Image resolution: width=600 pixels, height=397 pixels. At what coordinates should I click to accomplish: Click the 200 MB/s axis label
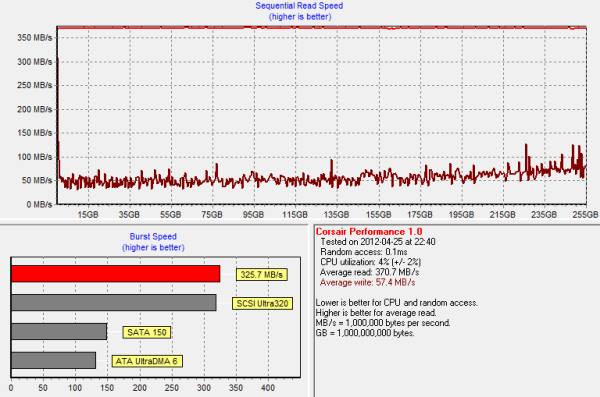click(34, 109)
